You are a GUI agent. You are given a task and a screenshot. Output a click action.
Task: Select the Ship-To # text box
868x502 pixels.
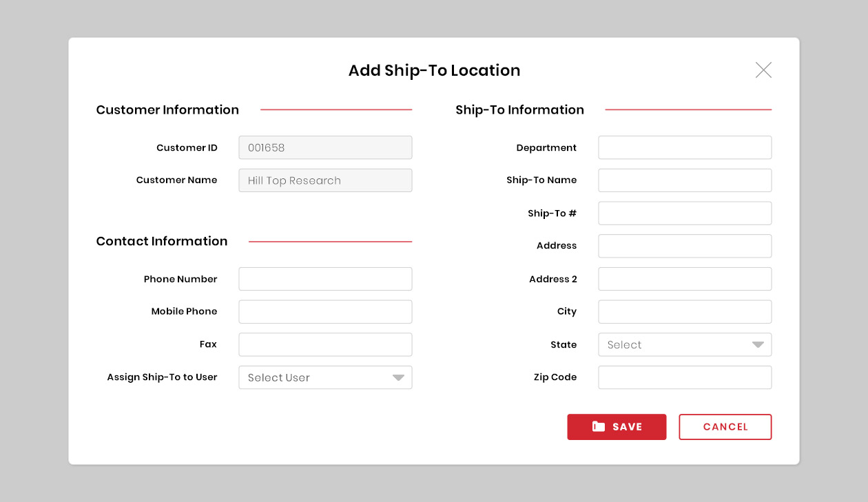coord(685,213)
